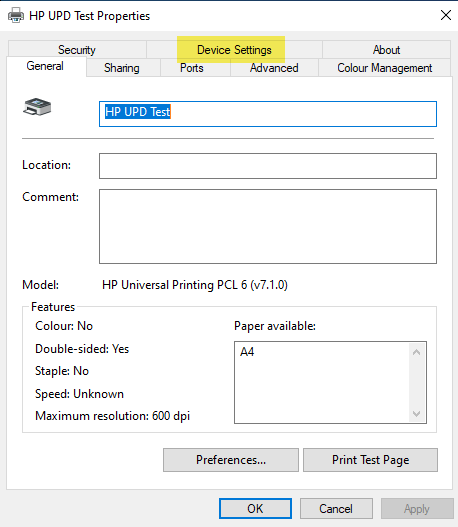Click the 'Model:' label

40,285
